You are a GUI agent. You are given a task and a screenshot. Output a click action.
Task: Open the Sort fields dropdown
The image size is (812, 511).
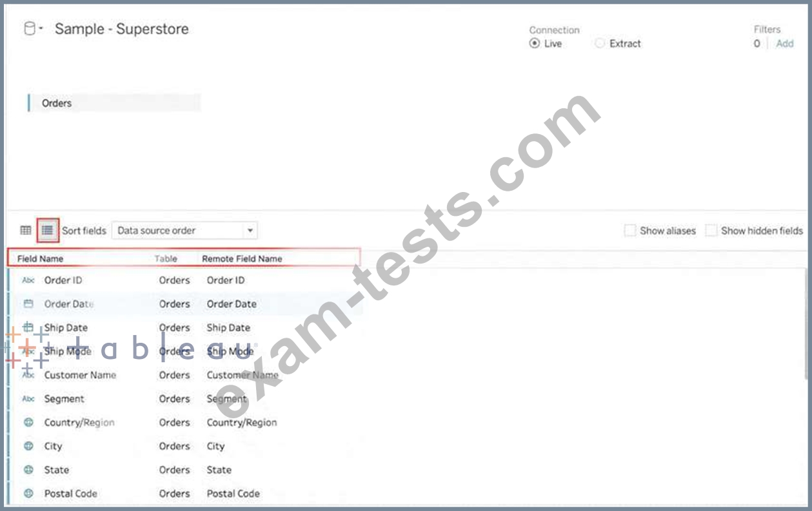[x=184, y=231]
